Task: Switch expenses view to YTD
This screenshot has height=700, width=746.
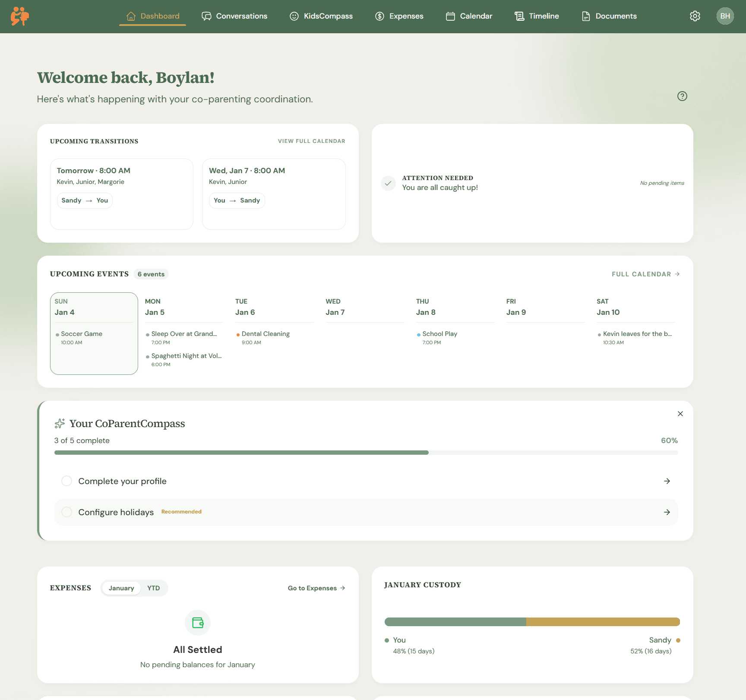Action: coord(153,588)
